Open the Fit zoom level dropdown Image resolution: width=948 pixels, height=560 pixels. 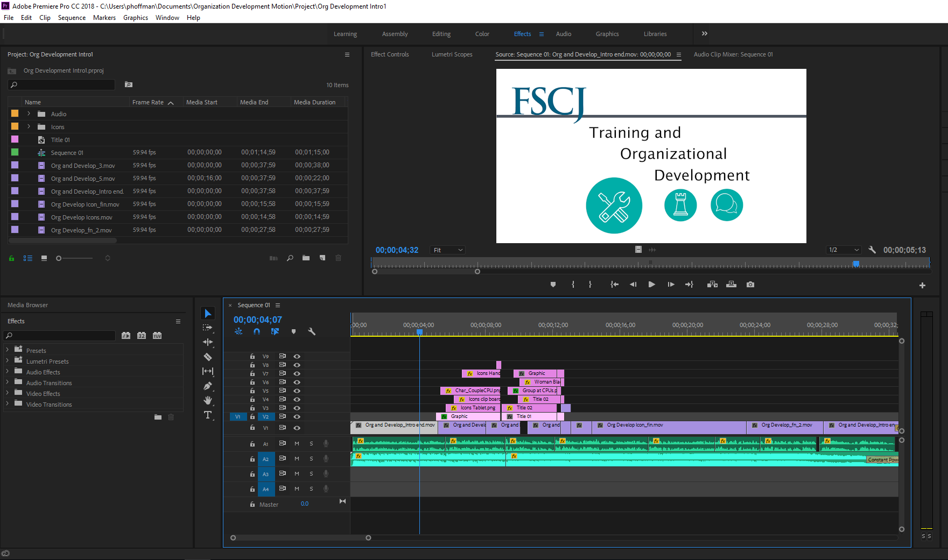(x=448, y=250)
